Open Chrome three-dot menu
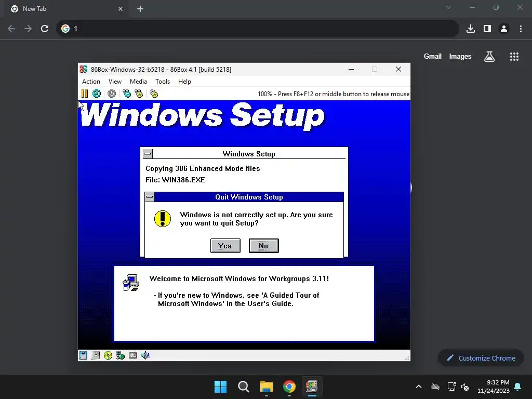This screenshot has height=399, width=532. [521, 29]
